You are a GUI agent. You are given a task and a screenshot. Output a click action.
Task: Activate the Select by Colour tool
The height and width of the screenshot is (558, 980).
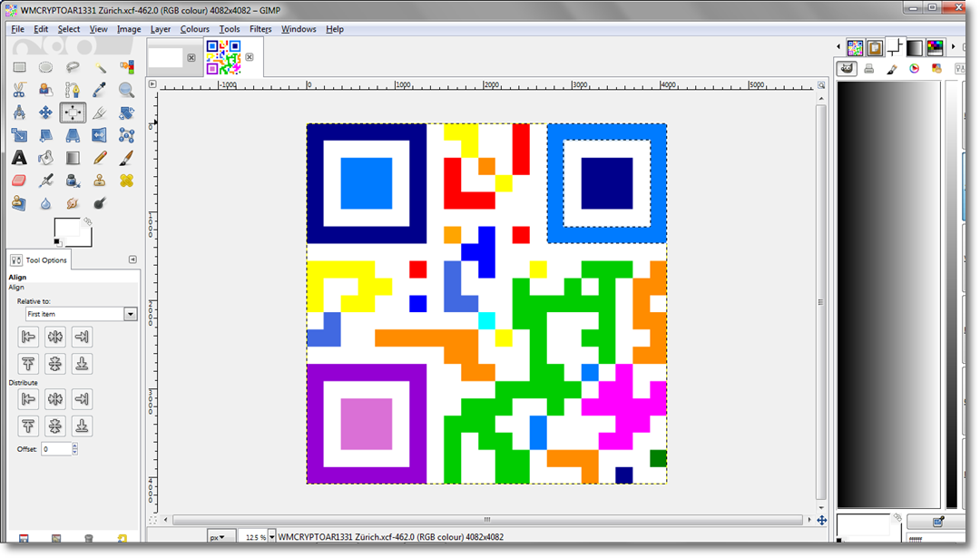click(x=126, y=67)
